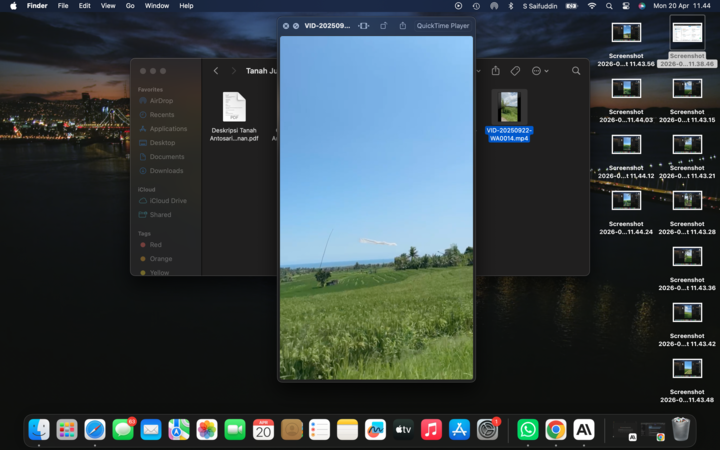Image resolution: width=720 pixels, height=450 pixels.
Task: Open WhatsApp from the Dock
Action: point(527,429)
